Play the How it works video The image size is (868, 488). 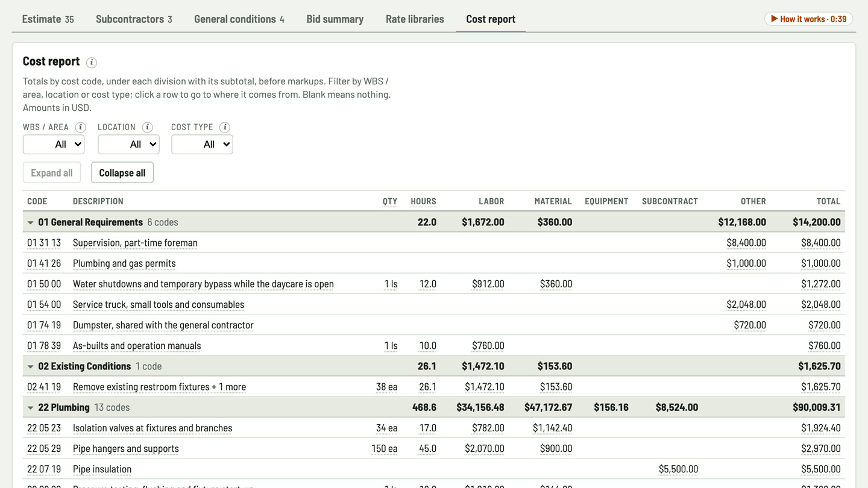point(808,19)
